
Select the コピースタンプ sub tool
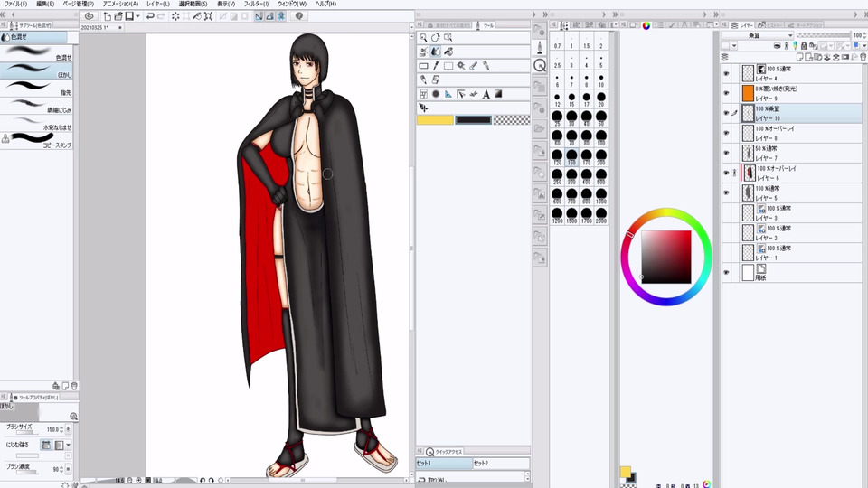36,140
